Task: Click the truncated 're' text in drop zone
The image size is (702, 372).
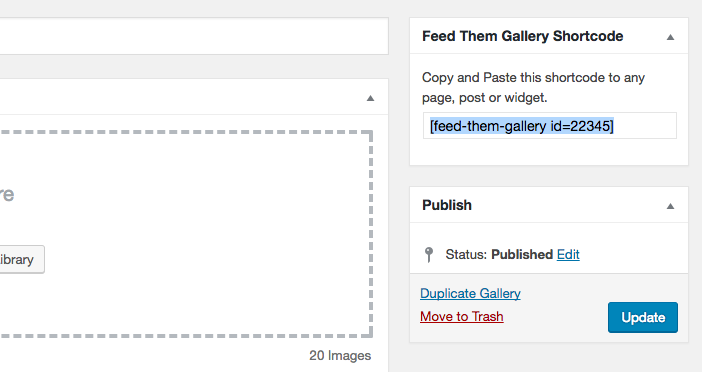Action: [7, 195]
